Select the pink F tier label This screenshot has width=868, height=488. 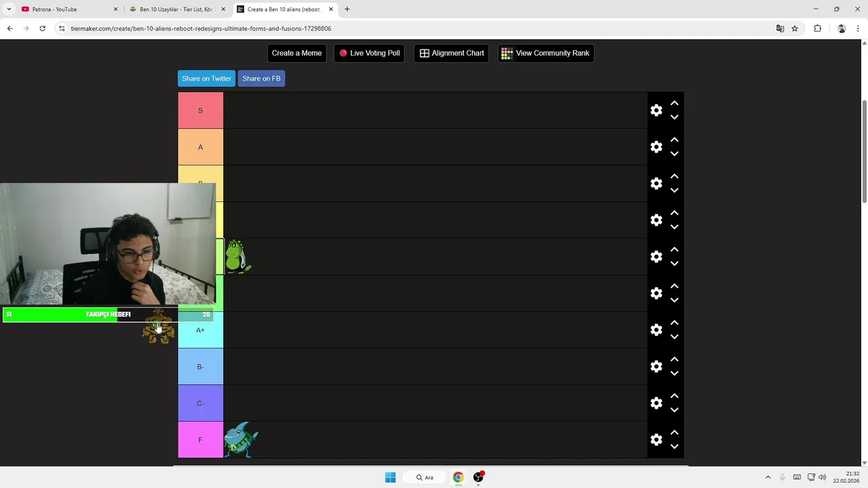click(200, 440)
